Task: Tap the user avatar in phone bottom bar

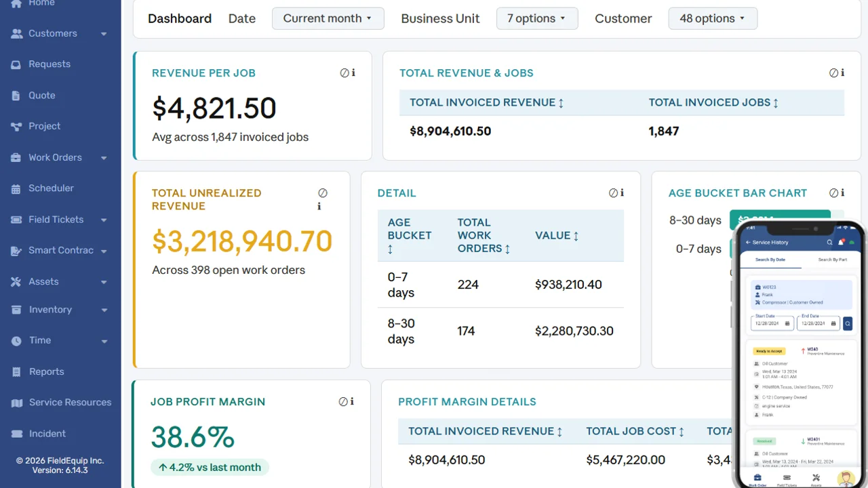Action: click(x=846, y=479)
